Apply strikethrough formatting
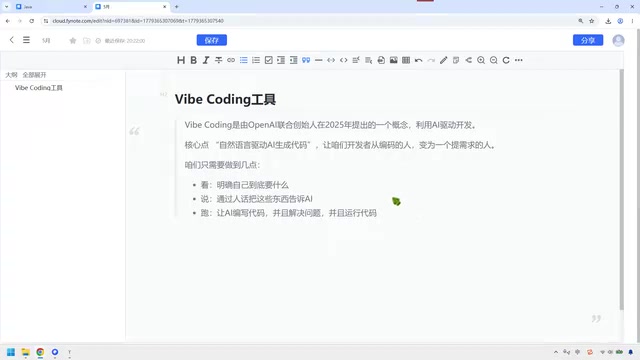 (218, 60)
